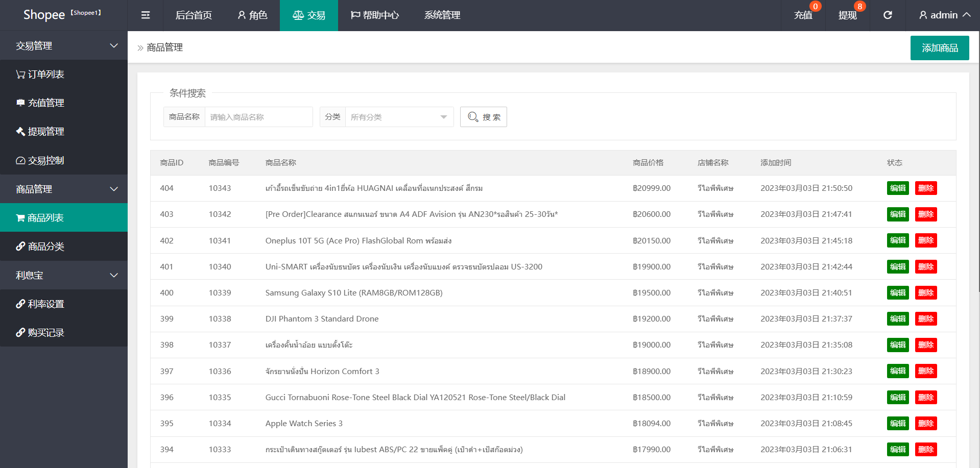Open 利率设置 in the sidebar
The image size is (980, 468).
(64, 304)
